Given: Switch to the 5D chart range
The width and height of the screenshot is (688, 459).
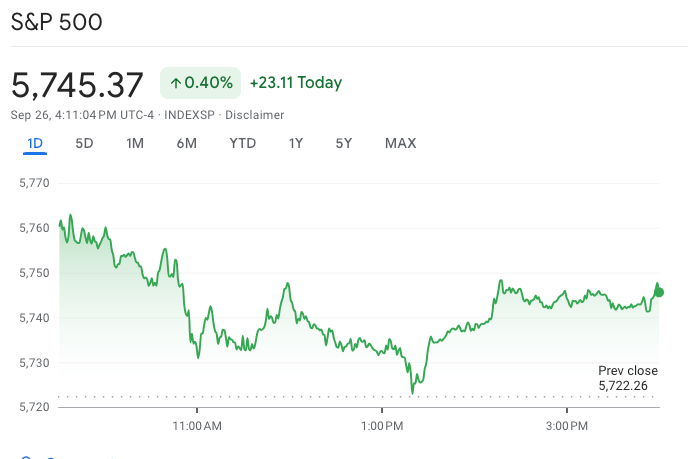Looking at the screenshot, I should pos(84,143).
